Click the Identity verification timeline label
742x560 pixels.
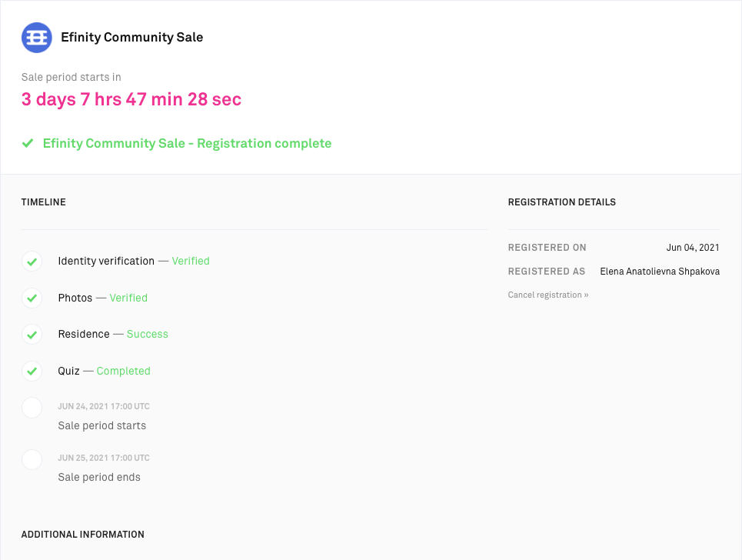pyautogui.click(x=106, y=262)
